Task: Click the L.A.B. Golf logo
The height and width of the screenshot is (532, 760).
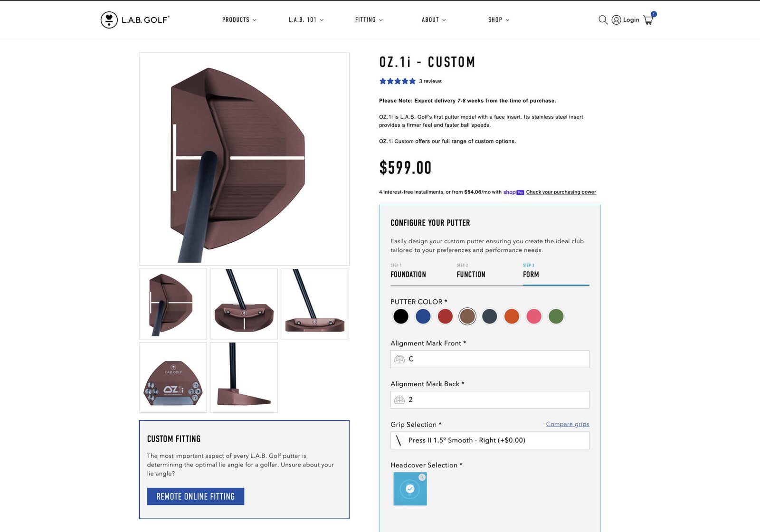Action: [x=135, y=19]
